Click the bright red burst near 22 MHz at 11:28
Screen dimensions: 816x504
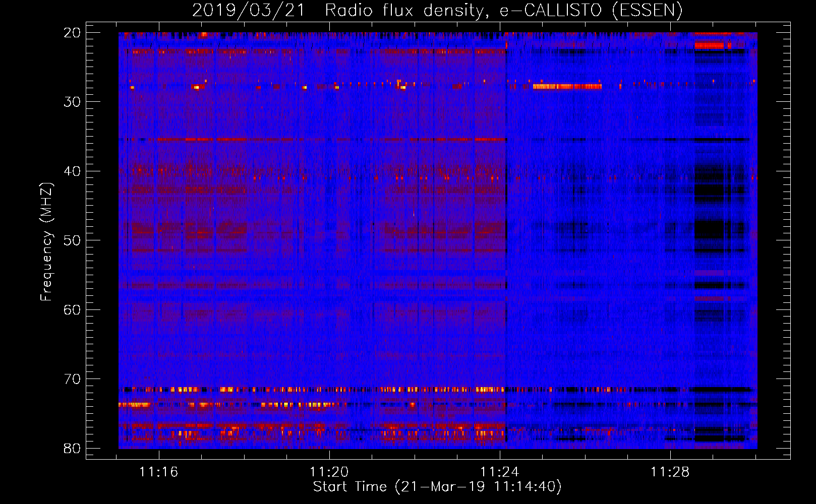coord(709,45)
